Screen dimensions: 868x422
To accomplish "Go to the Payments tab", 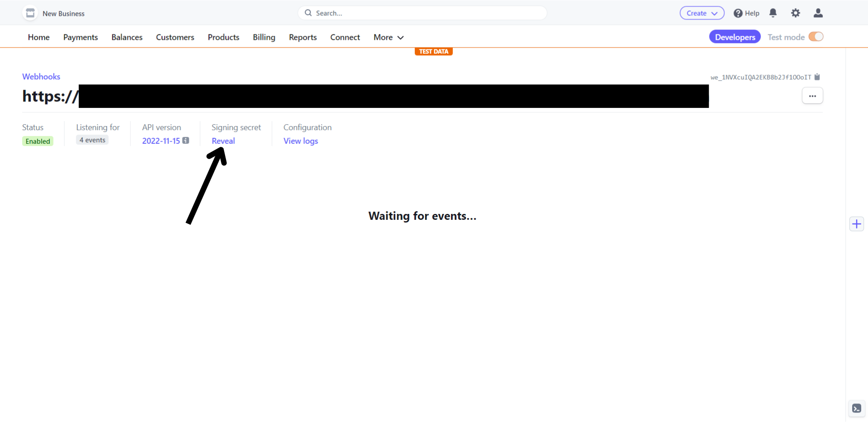I will coord(81,37).
